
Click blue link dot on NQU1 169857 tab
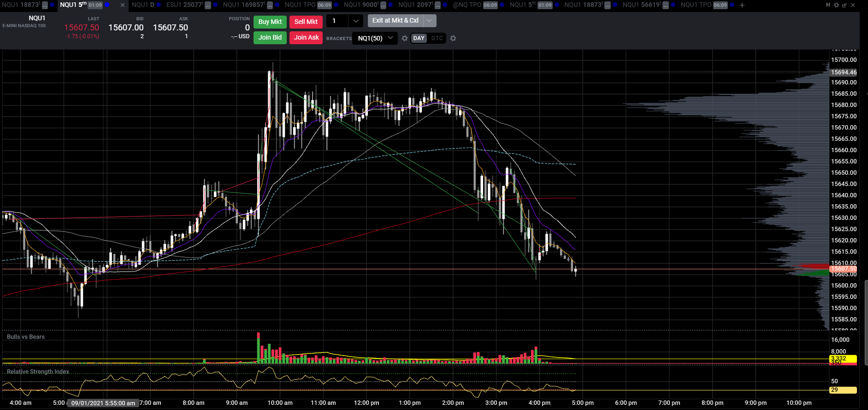pos(277,5)
